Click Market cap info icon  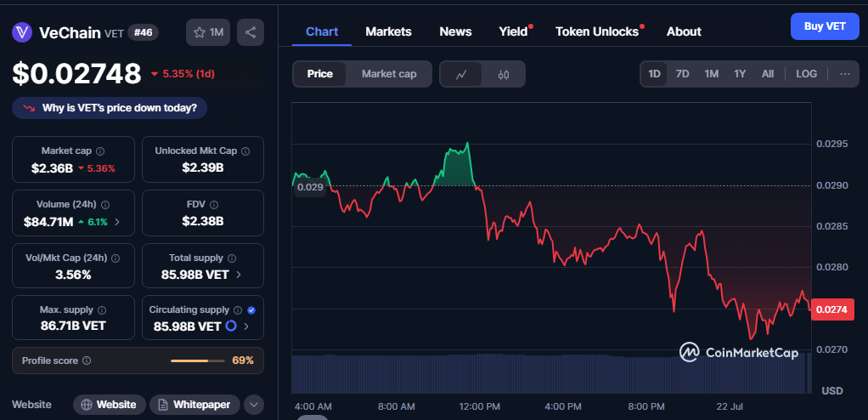click(x=100, y=150)
